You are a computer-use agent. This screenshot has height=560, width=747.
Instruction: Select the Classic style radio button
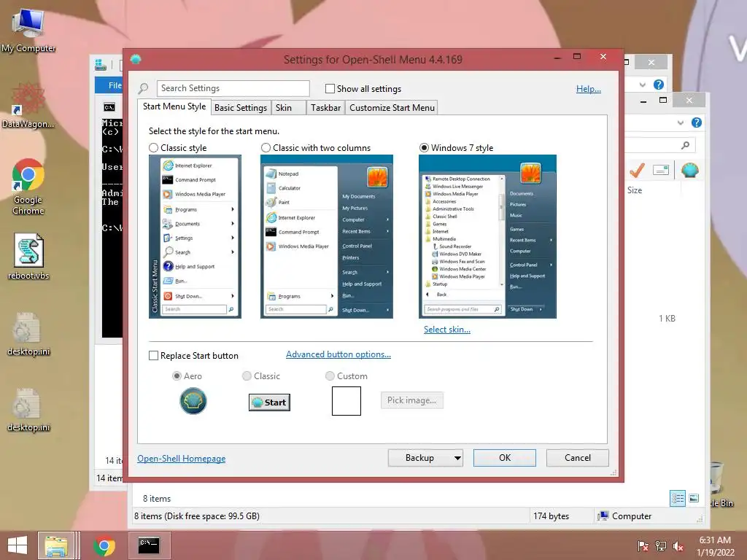click(153, 148)
